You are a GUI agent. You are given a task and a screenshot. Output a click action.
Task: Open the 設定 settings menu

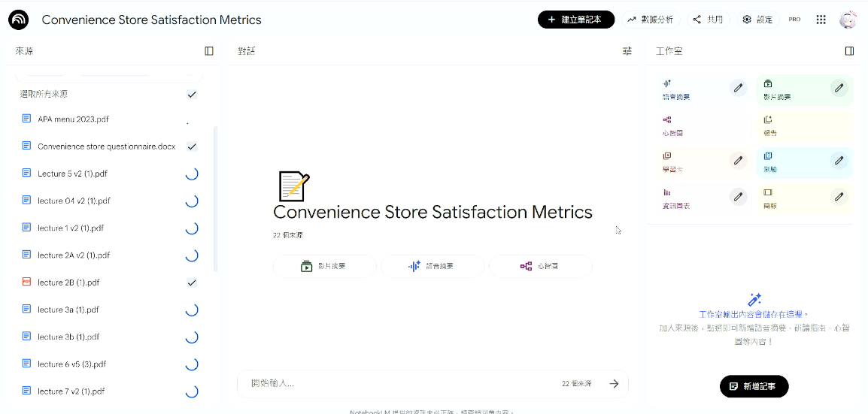point(757,20)
